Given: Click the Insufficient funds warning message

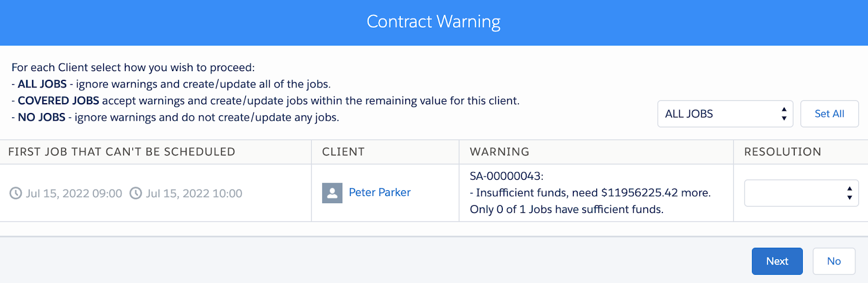Looking at the screenshot, I should [590, 193].
